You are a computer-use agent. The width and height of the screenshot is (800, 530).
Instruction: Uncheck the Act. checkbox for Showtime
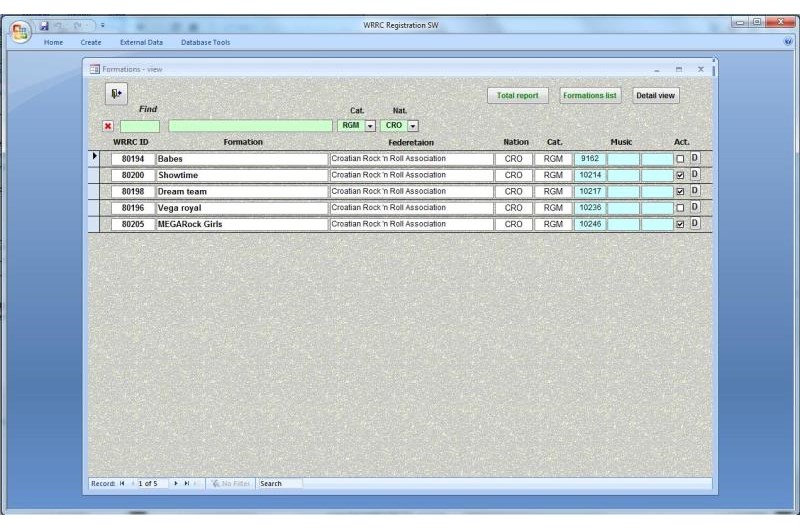click(x=680, y=175)
